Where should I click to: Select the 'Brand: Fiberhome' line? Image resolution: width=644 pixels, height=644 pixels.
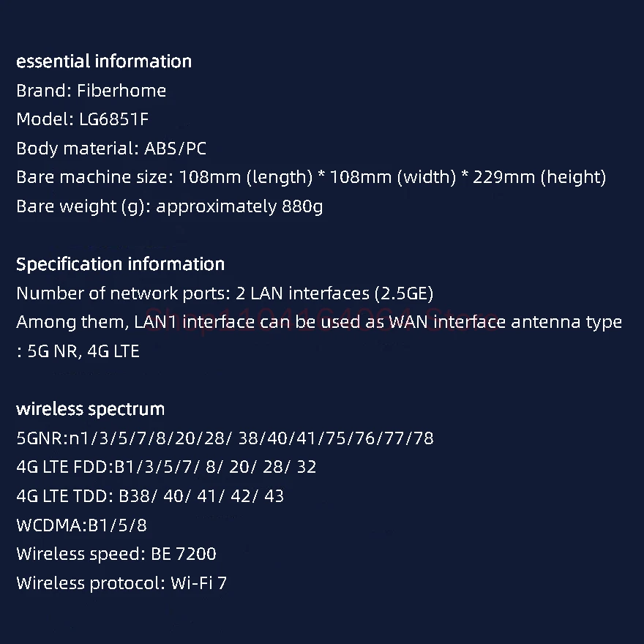(x=91, y=90)
